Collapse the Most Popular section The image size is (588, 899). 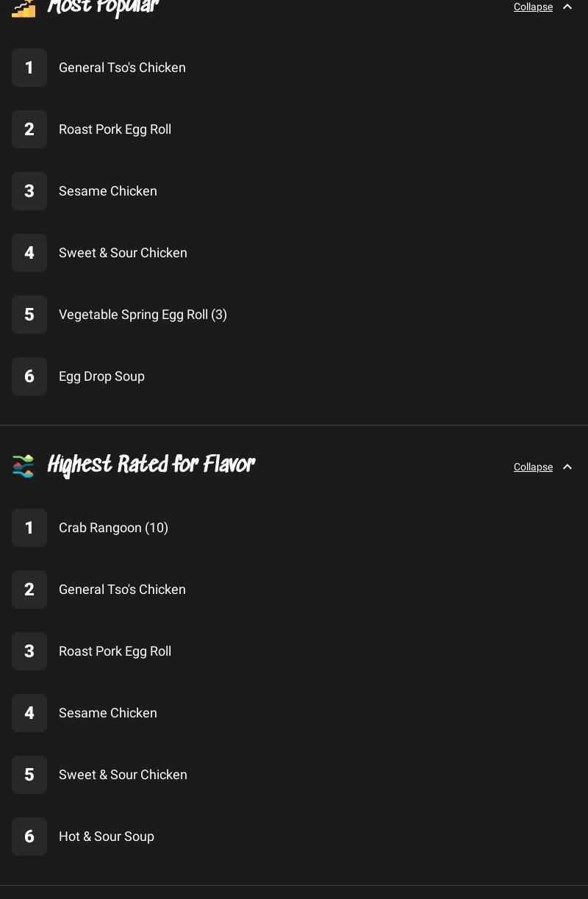tap(533, 7)
